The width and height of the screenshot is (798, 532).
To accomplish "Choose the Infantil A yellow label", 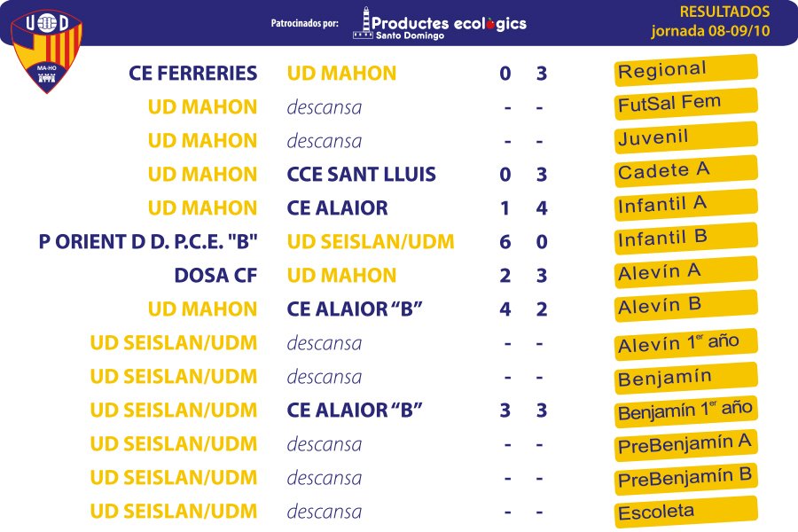I will [686, 205].
